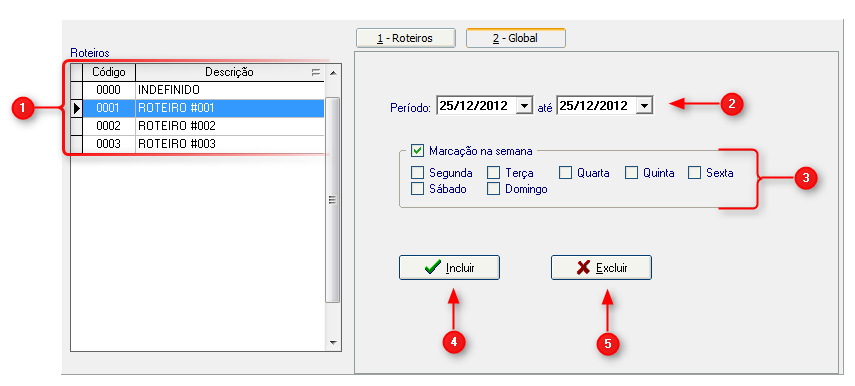This screenshot has width=855, height=386.
Task: Sort by the Código column header
Action: [x=109, y=72]
